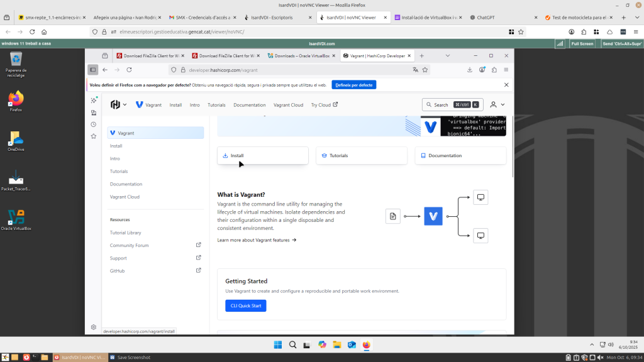This screenshot has height=362, width=644.
Task: Expand the HashiCorp products dropdown chevron
Action: pos(125,104)
